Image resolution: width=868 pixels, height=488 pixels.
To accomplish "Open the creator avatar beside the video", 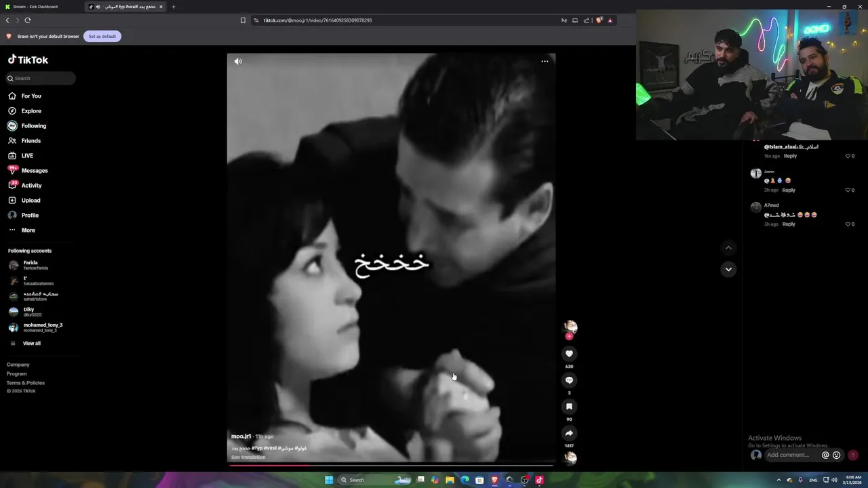I will (x=570, y=326).
